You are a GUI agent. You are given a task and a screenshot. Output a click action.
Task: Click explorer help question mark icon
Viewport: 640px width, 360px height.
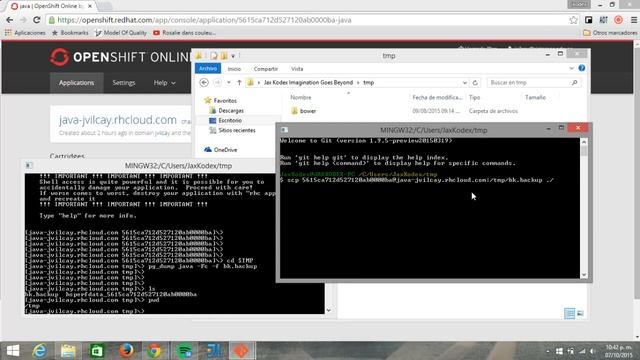pos(582,68)
